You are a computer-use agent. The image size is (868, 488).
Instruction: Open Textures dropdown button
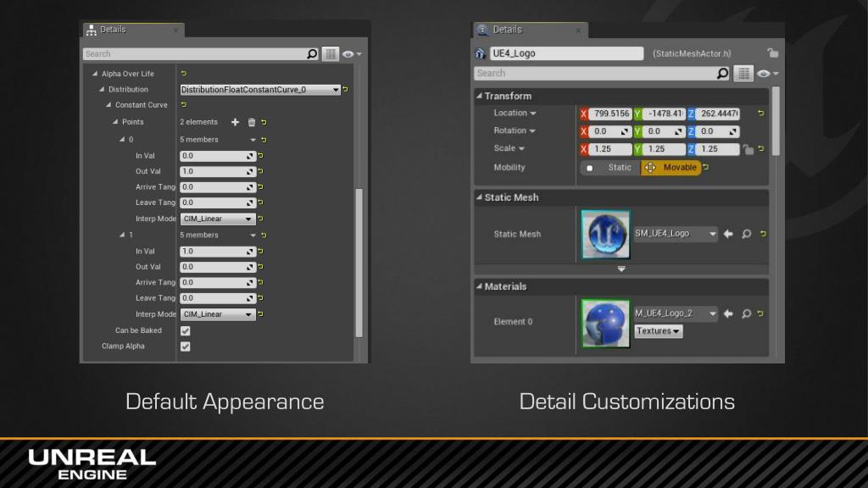658,331
